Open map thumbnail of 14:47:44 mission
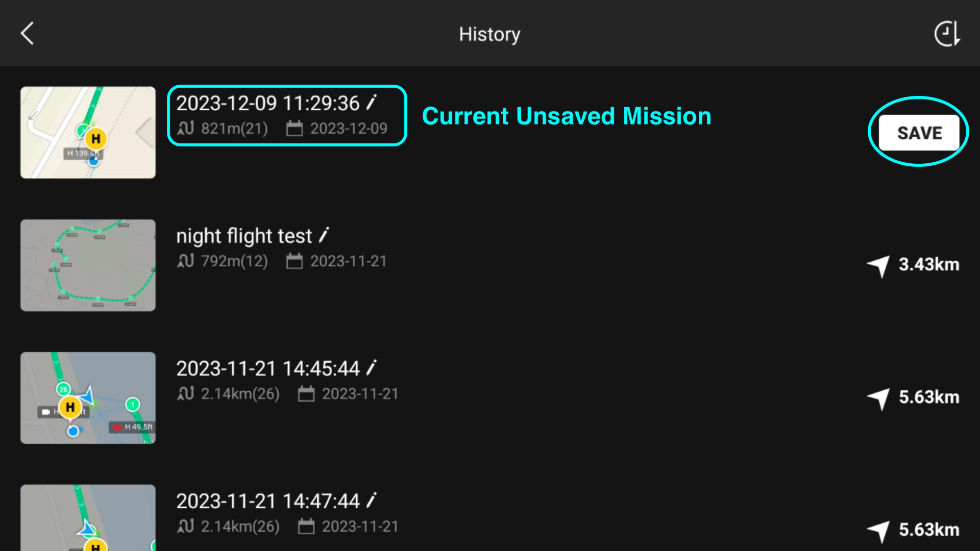Viewport: 980px width, 551px height. click(88, 518)
